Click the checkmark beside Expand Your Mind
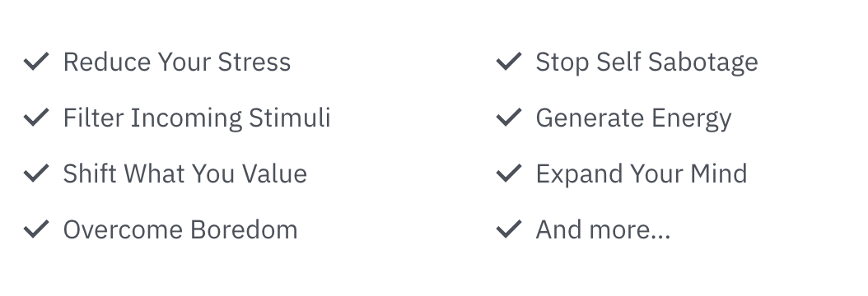 tap(509, 173)
